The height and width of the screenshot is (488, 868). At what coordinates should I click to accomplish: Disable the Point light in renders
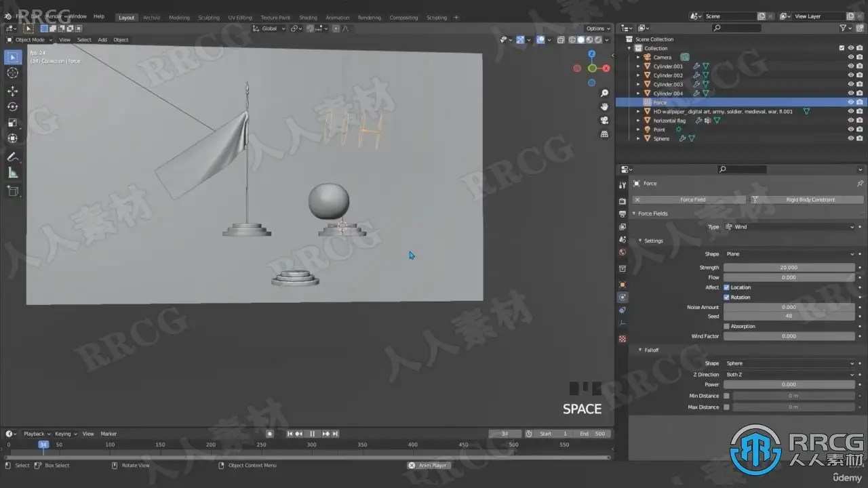pyautogui.click(x=859, y=129)
